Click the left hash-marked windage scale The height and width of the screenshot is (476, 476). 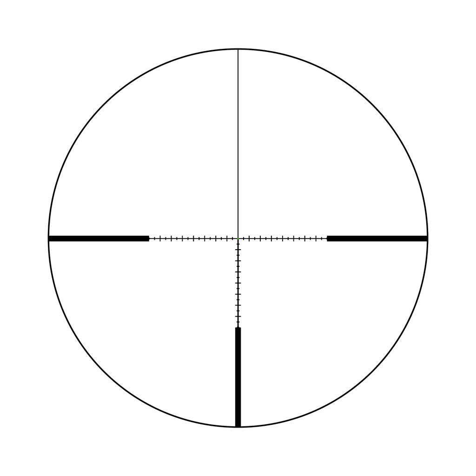tap(193, 238)
